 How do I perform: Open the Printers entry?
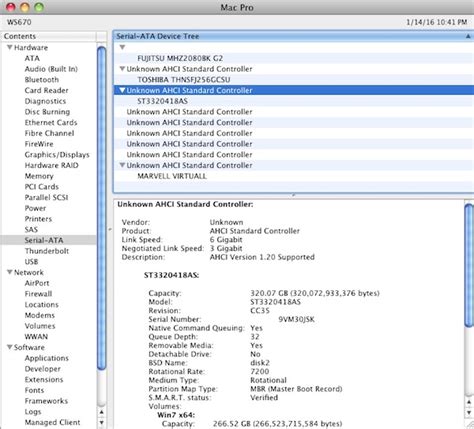[x=38, y=219]
